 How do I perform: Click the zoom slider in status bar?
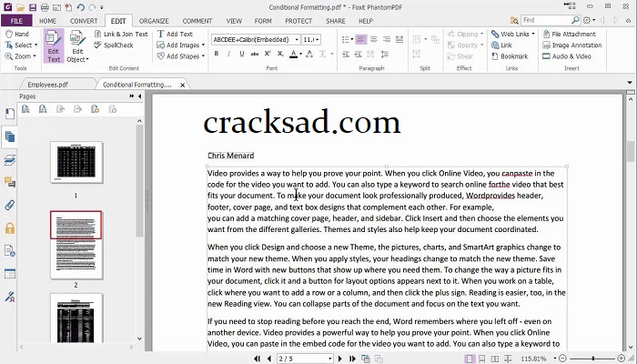click(x=592, y=359)
